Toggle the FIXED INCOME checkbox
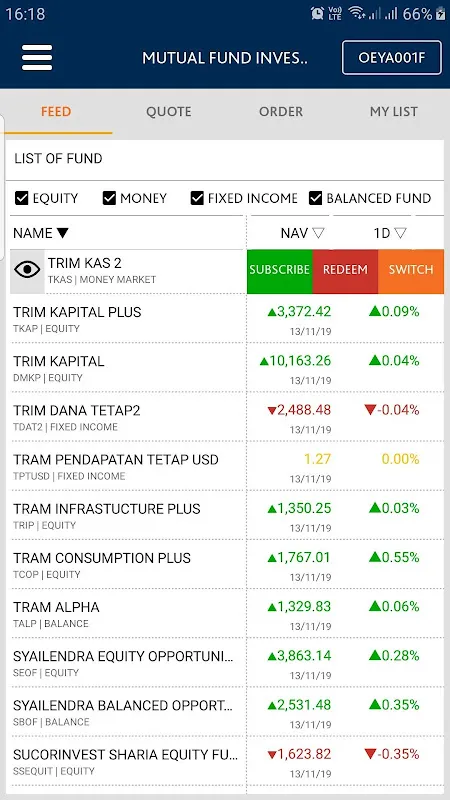Viewport: 450px width, 800px height. coord(197,198)
